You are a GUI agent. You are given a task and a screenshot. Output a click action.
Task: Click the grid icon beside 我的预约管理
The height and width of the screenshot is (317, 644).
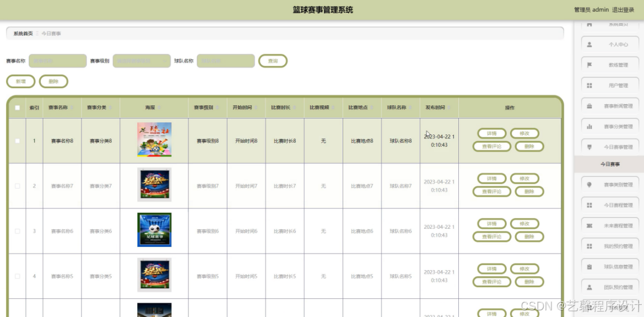[x=589, y=246]
